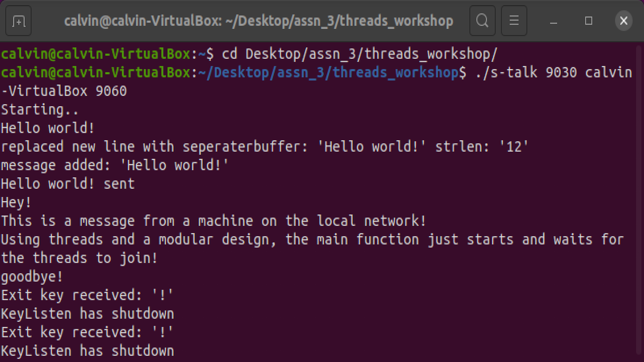Click the window title showing threads_workshop path

[x=259, y=21]
